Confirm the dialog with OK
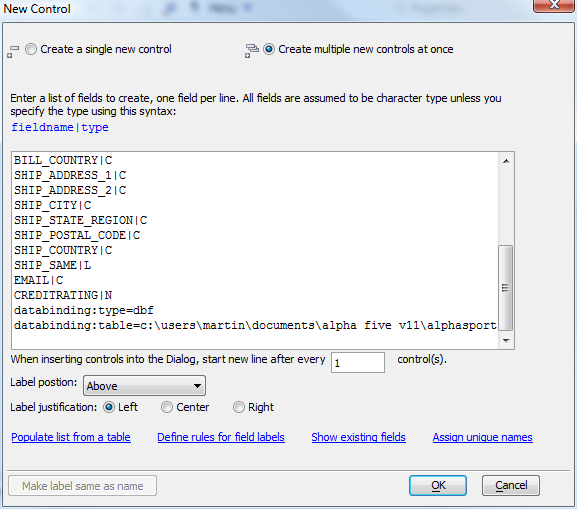Screen dimensions: 577x509 438,485
